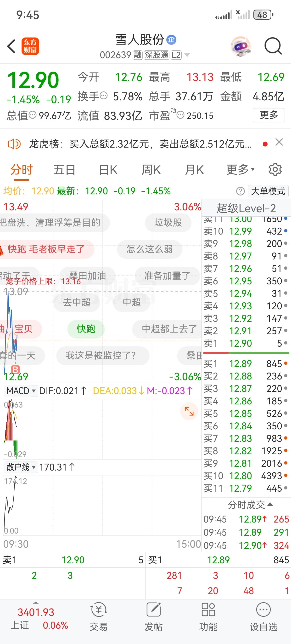
Task: Tap the info icon beside 换手
Action: click(104, 95)
